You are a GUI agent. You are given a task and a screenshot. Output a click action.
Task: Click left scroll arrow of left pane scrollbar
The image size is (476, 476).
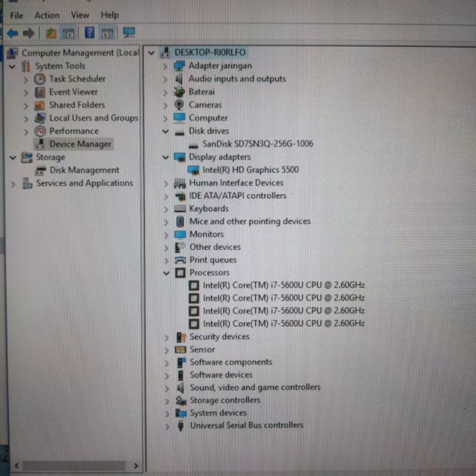click(17, 466)
